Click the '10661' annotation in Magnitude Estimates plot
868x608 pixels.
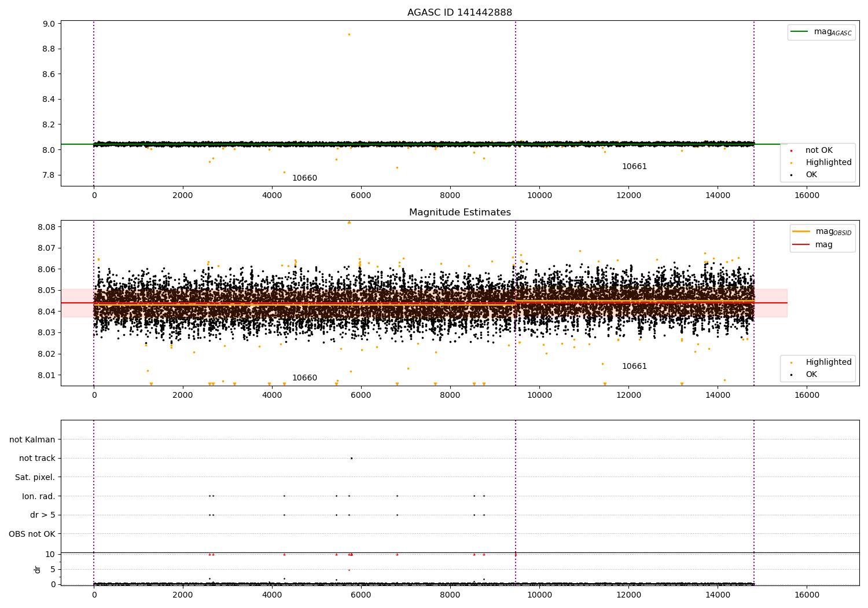pyautogui.click(x=634, y=367)
